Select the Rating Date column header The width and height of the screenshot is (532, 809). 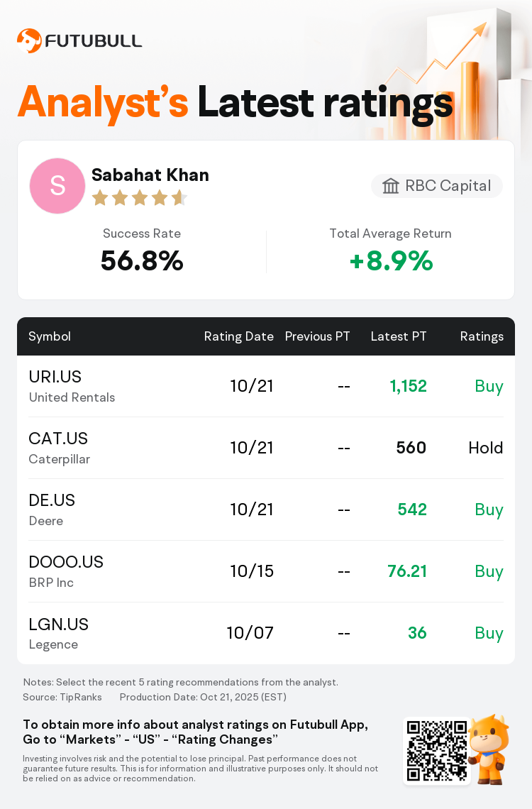[238, 336]
